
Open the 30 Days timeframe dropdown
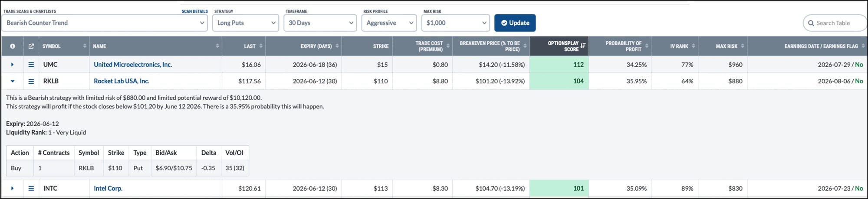pyautogui.click(x=320, y=23)
